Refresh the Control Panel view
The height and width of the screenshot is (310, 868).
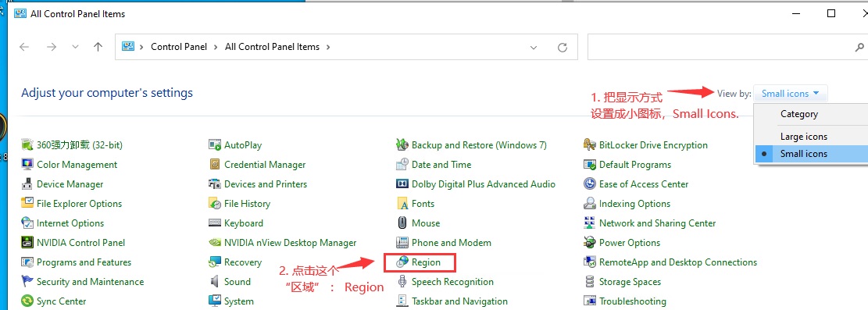coord(563,47)
